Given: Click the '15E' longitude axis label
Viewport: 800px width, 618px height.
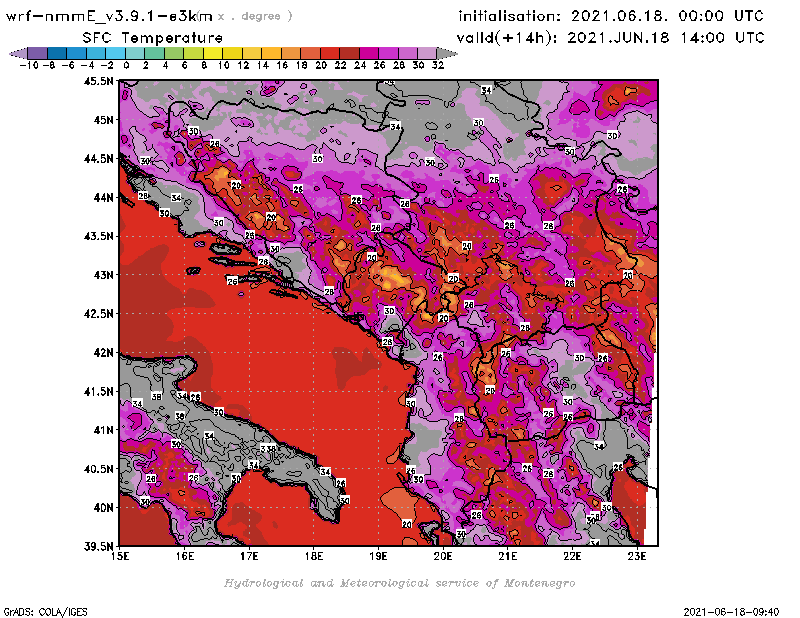Looking at the screenshot, I should click(120, 556).
